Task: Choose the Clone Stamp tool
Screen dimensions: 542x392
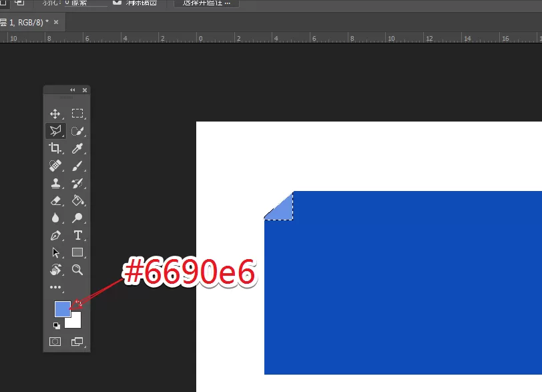Action: tap(55, 183)
